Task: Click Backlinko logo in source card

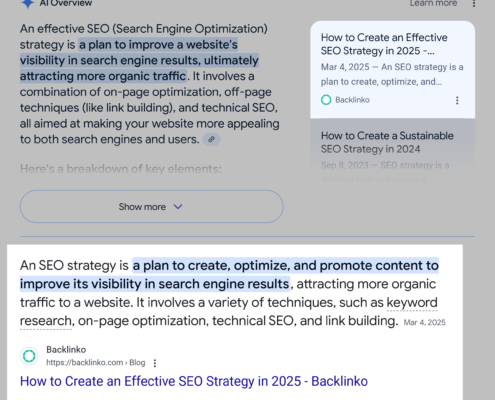Action: click(x=326, y=100)
